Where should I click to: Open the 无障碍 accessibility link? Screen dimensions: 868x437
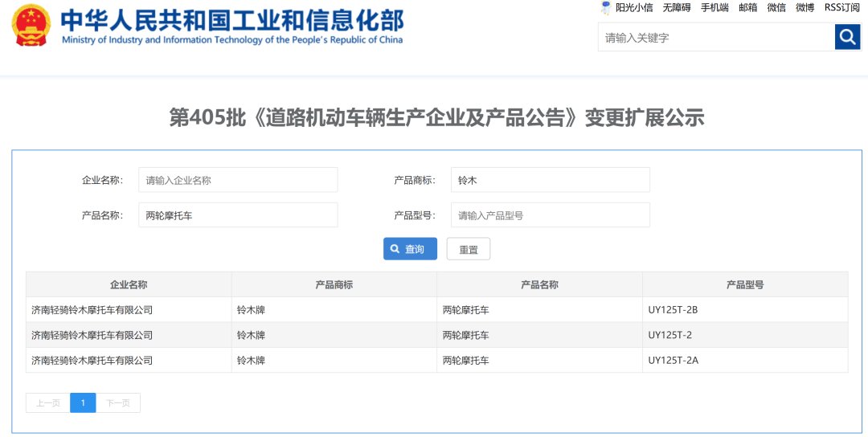click(677, 8)
